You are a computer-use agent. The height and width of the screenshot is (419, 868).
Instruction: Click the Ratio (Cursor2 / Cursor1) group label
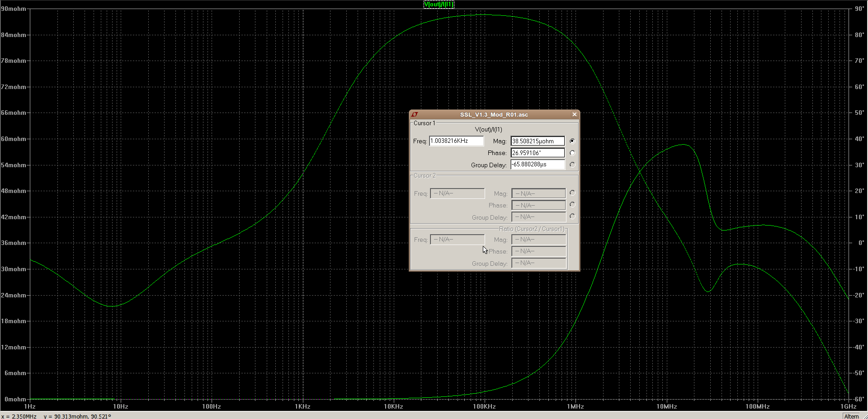tap(532, 229)
